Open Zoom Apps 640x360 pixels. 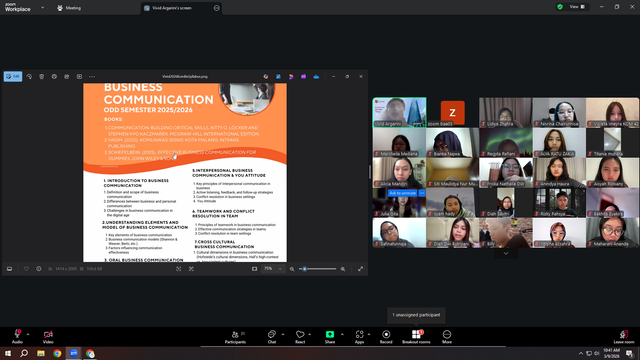359,337
